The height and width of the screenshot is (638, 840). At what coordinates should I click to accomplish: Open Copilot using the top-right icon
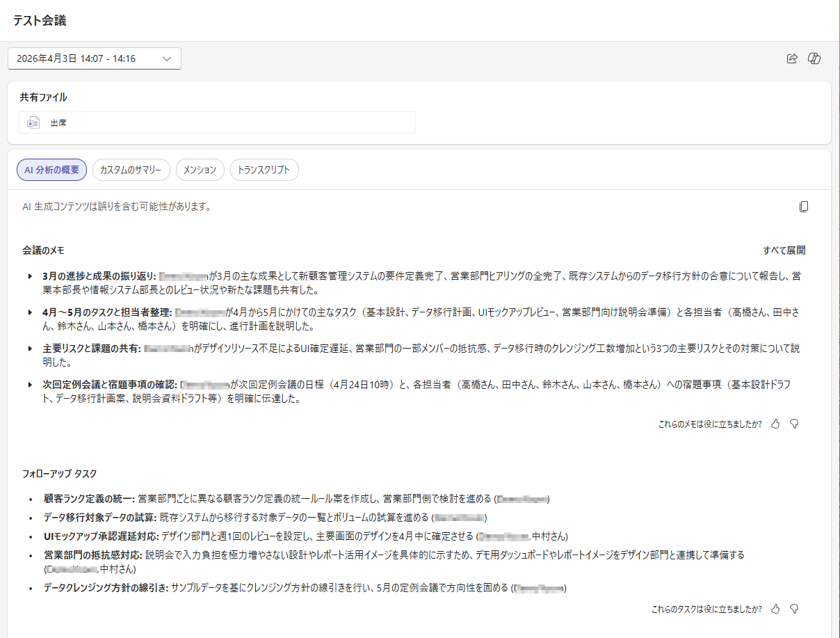(x=814, y=59)
